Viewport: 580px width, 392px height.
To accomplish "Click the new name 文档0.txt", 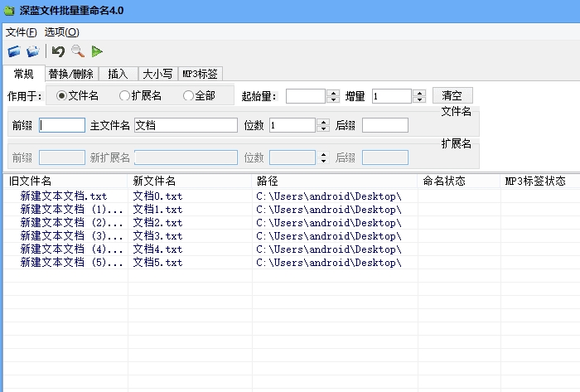I will pos(157,196).
